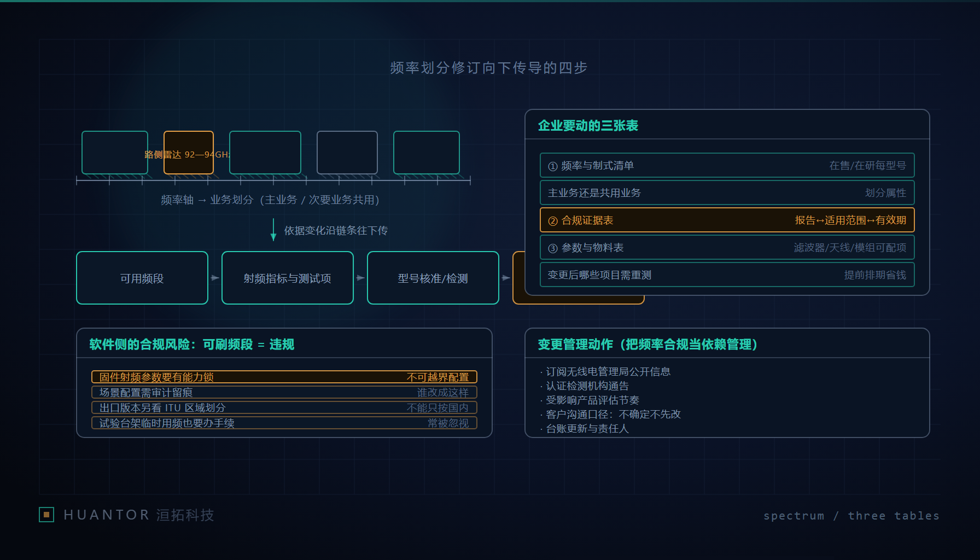Click the arrow after the 射频指标与测试项 box
The height and width of the screenshot is (560, 980).
point(360,278)
